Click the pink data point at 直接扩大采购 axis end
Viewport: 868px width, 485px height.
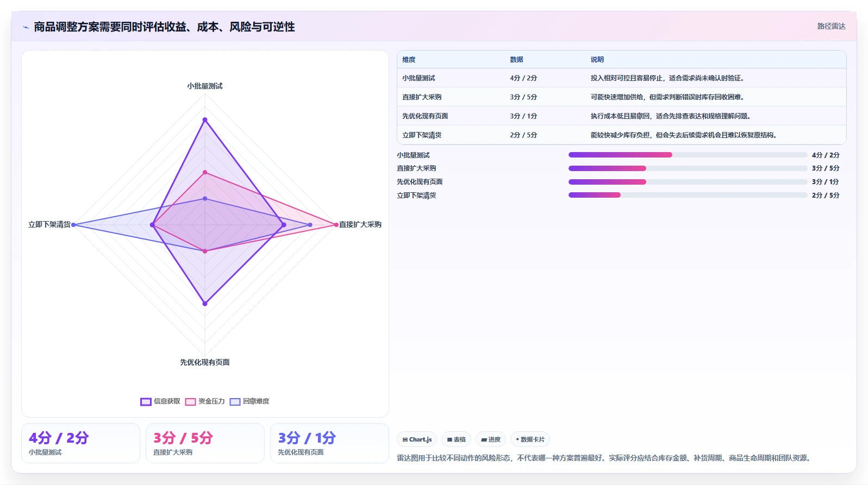pos(336,225)
